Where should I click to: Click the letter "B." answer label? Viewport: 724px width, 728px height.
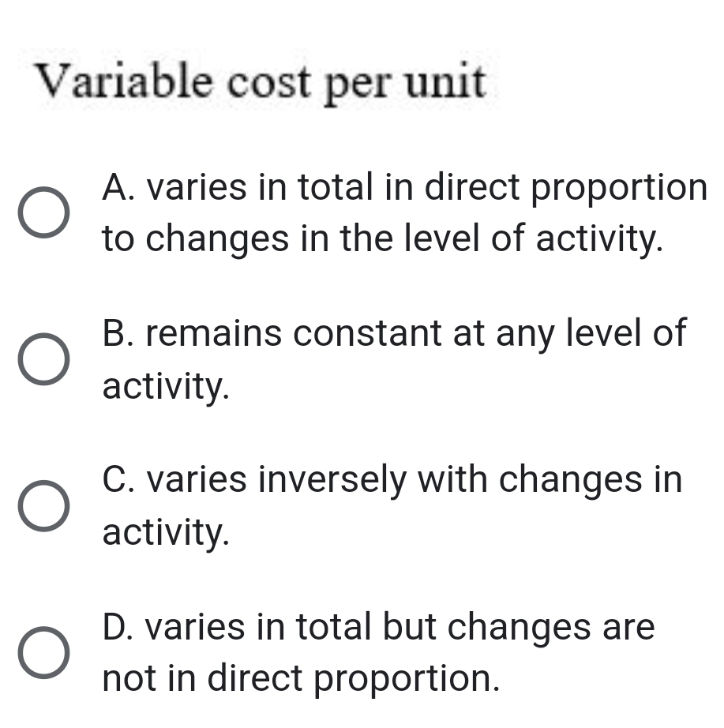point(119,333)
